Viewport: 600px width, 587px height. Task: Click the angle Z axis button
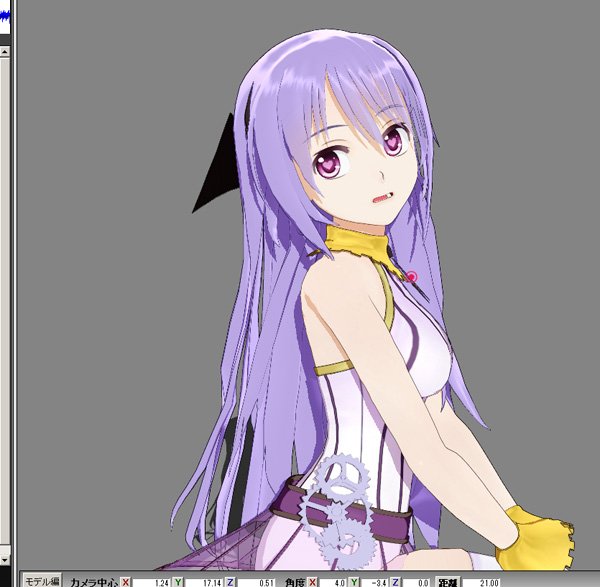click(396, 582)
